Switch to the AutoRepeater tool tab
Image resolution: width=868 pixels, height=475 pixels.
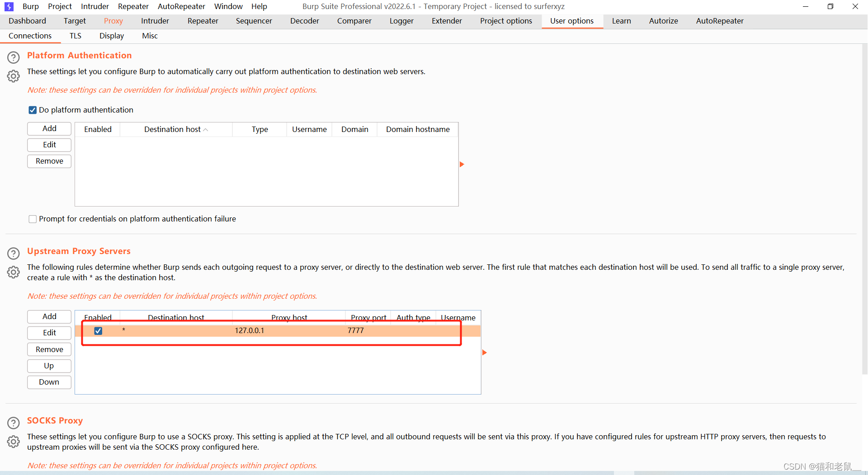pos(720,21)
